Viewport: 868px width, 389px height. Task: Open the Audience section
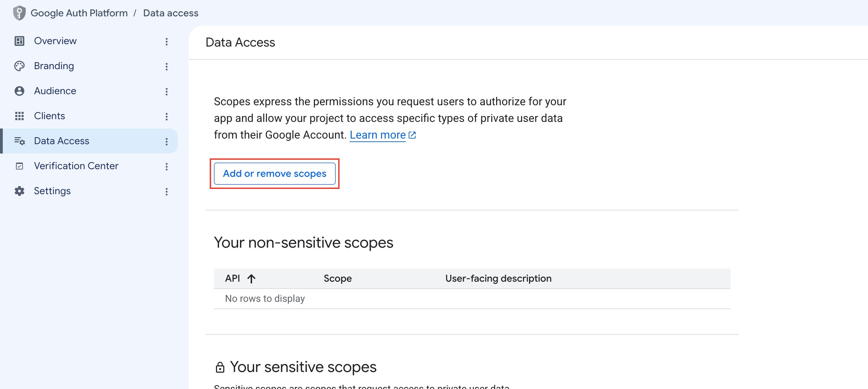55,91
